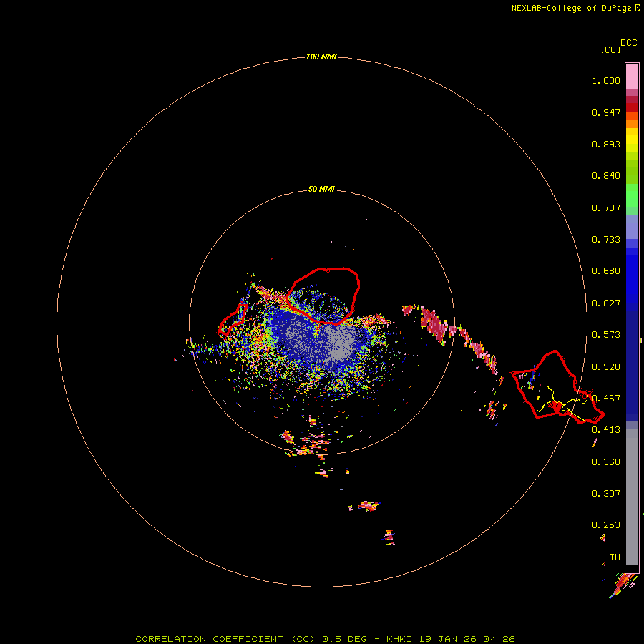
Task: Click the TH threshold label
Action: pos(615,557)
